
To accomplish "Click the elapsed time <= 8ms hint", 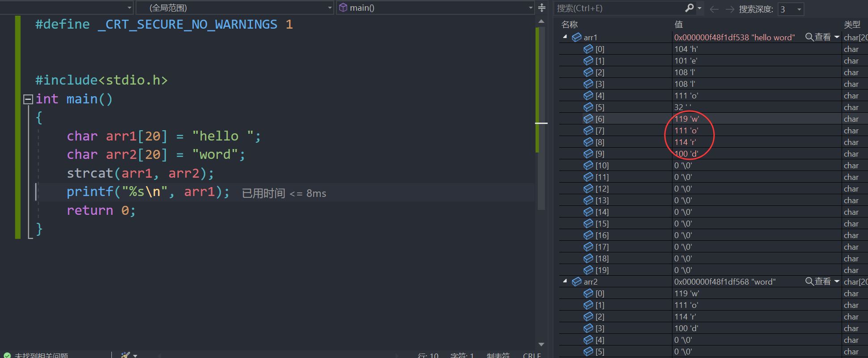I will [284, 193].
